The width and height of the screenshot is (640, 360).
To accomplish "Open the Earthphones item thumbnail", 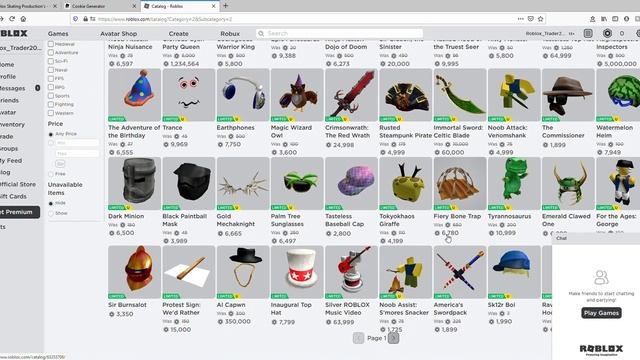I will [243, 95].
